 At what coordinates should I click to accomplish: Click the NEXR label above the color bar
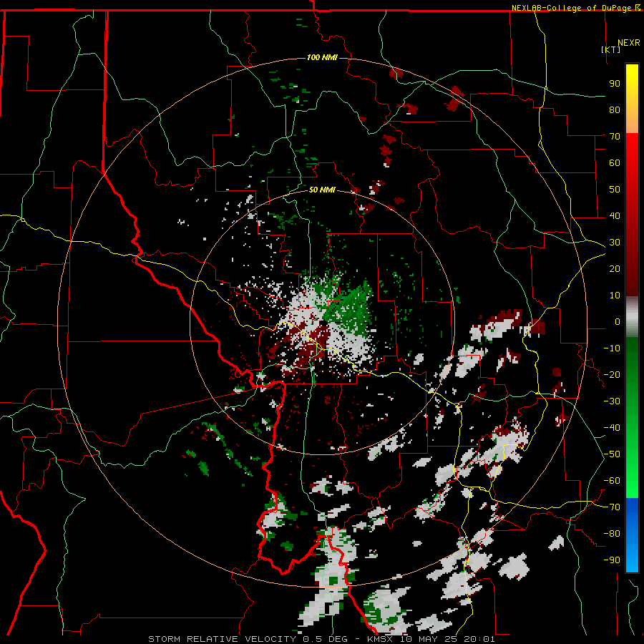pyautogui.click(x=629, y=43)
